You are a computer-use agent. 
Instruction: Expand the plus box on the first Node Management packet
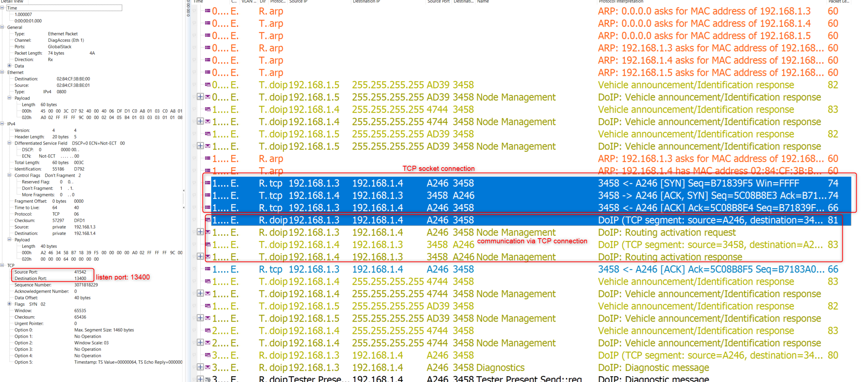tap(200, 97)
